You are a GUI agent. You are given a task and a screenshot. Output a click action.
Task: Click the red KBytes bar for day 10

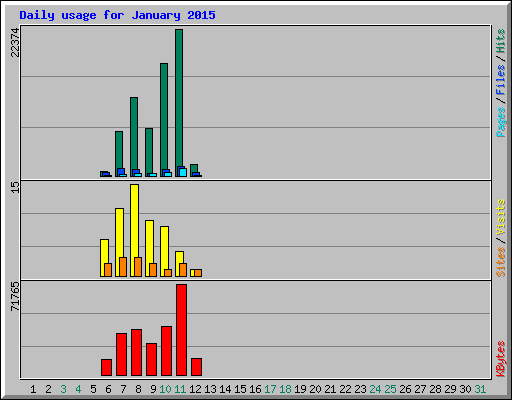click(166, 351)
